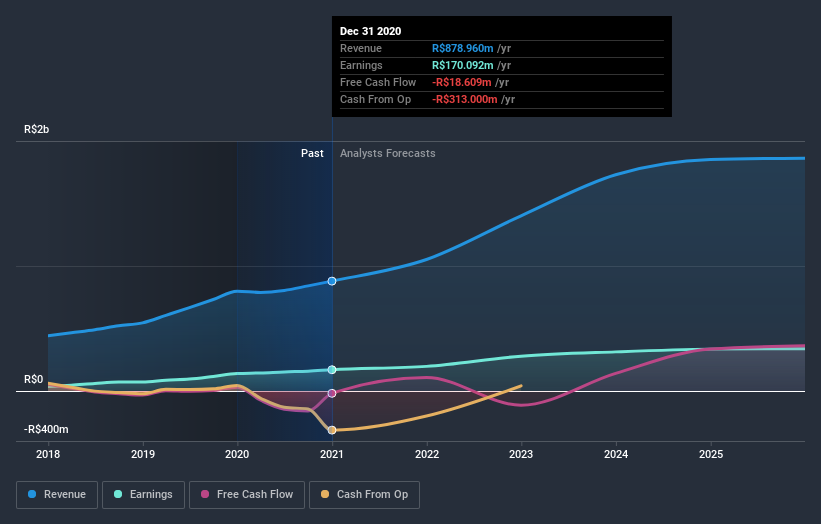821x524 pixels.
Task: Click the orange Cash From Op legend dot
Action: (x=325, y=494)
